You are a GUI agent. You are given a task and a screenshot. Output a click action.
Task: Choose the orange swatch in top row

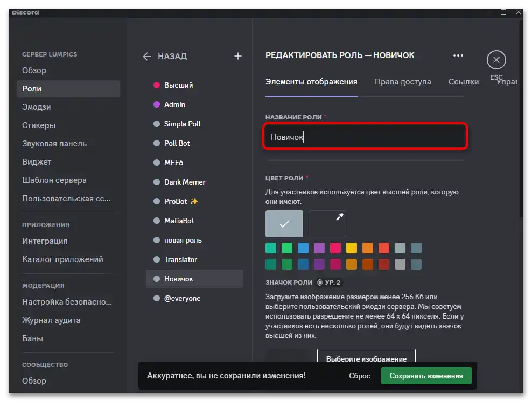coord(367,248)
